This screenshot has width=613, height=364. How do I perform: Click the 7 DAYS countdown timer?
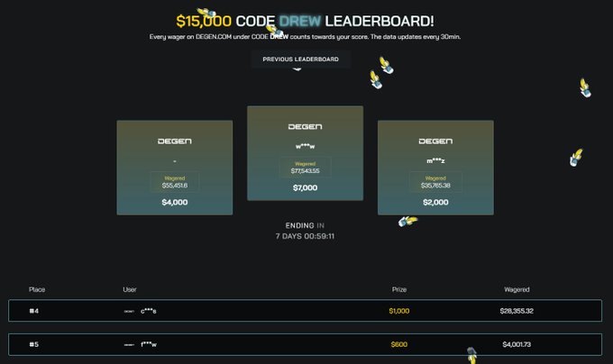click(305, 236)
